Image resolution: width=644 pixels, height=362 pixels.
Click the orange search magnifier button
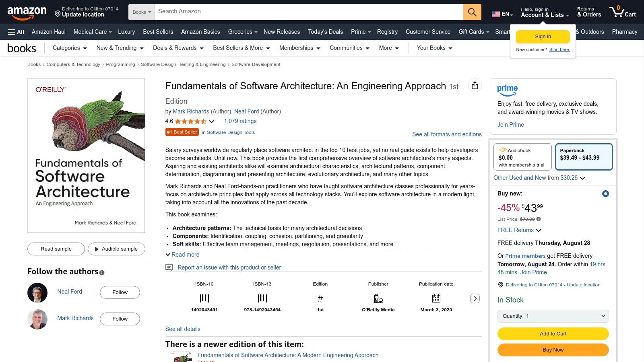point(472,12)
